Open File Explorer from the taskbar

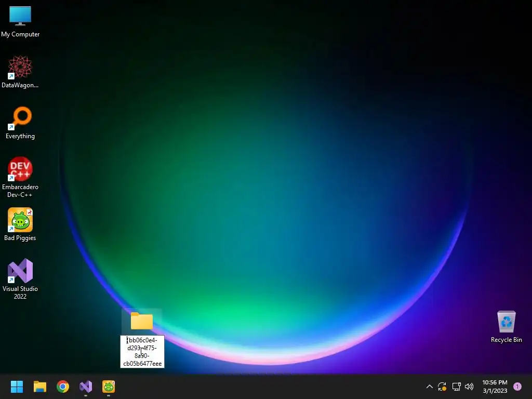coord(39,387)
